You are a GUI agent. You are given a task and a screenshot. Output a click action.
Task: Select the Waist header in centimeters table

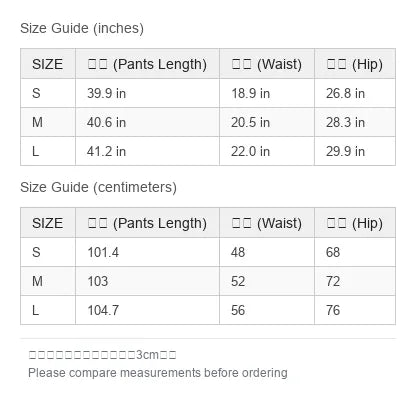pos(267,223)
